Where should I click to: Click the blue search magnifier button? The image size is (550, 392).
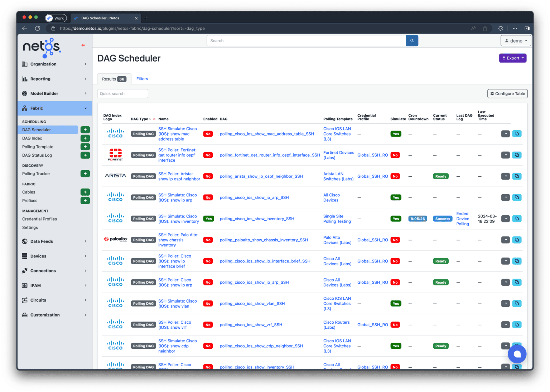(412, 41)
